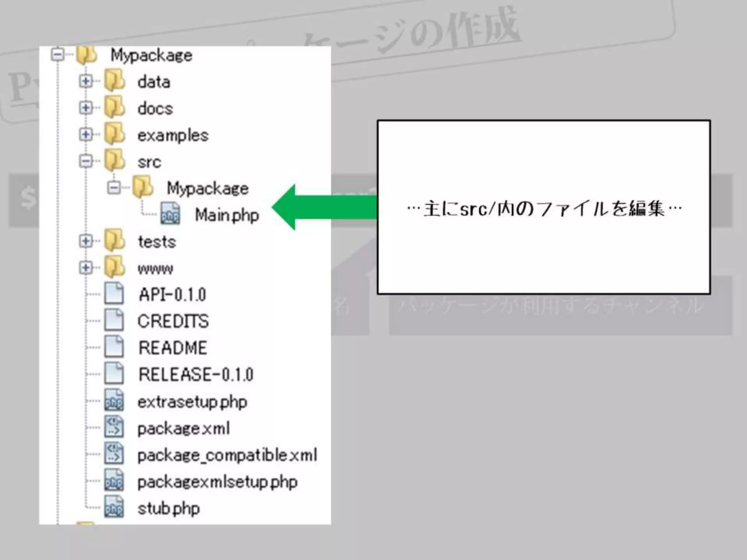Select the 'www' folder name
This screenshot has height=560, width=747.
click(155, 269)
